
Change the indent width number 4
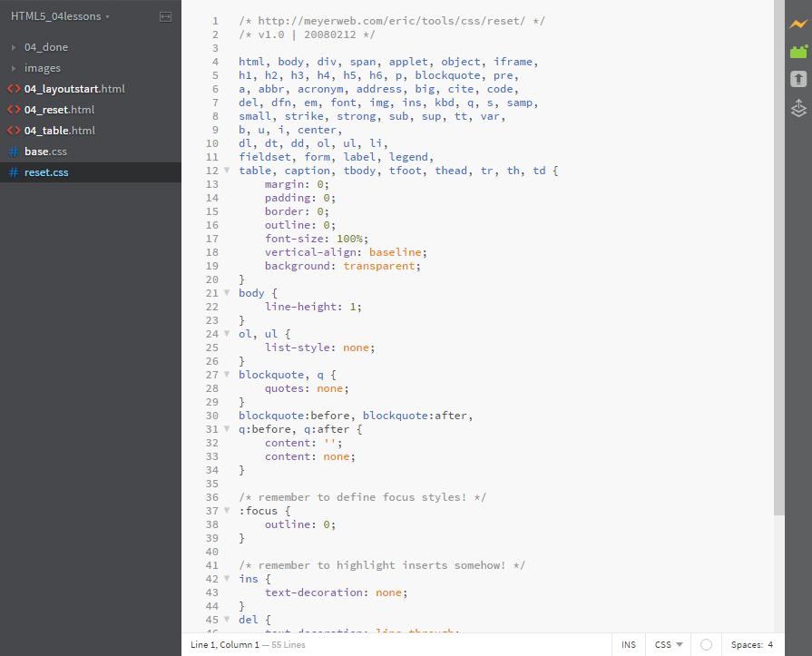pyautogui.click(x=770, y=645)
